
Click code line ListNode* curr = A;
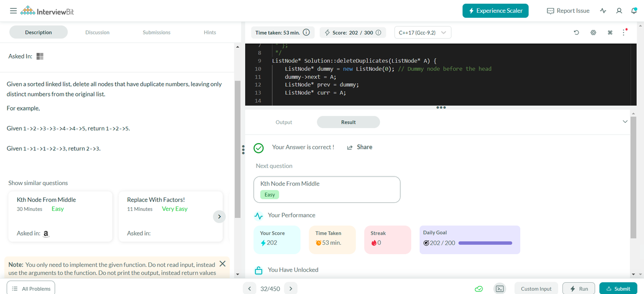coord(315,92)
